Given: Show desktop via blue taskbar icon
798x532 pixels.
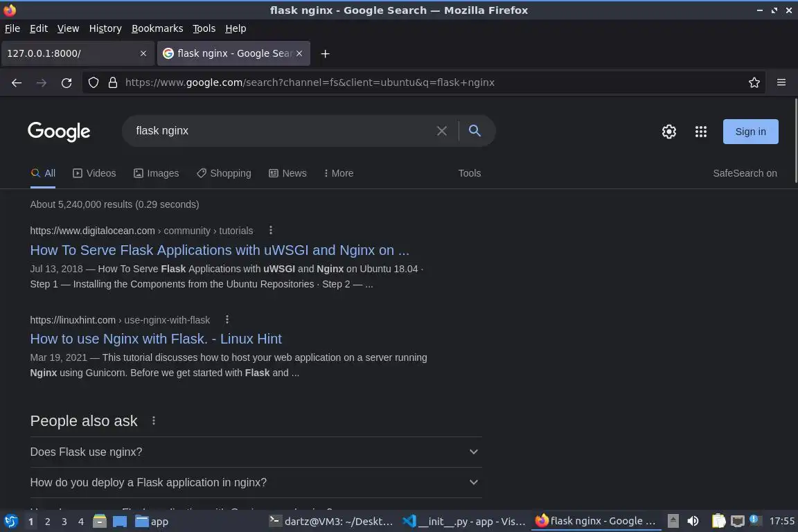Looking at the screenshot, I should coord(120,522).
